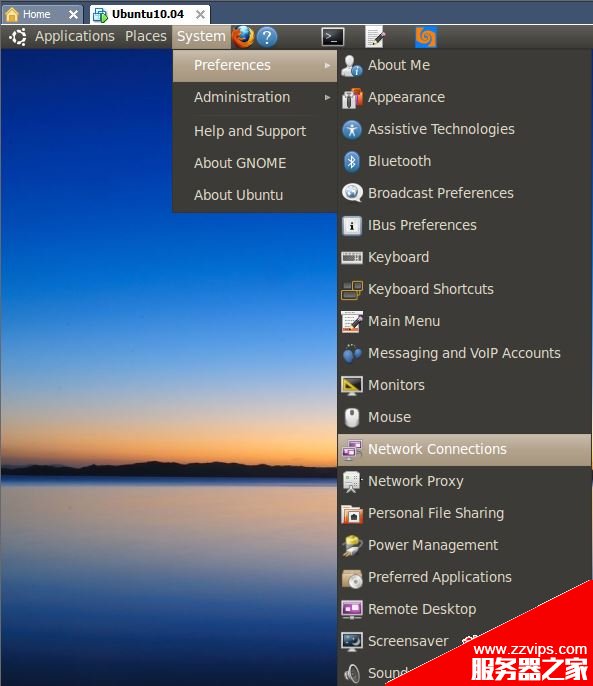Expand the Administration submenu arrow
This screenshot has width=593, height=686.
pos(327,98)
